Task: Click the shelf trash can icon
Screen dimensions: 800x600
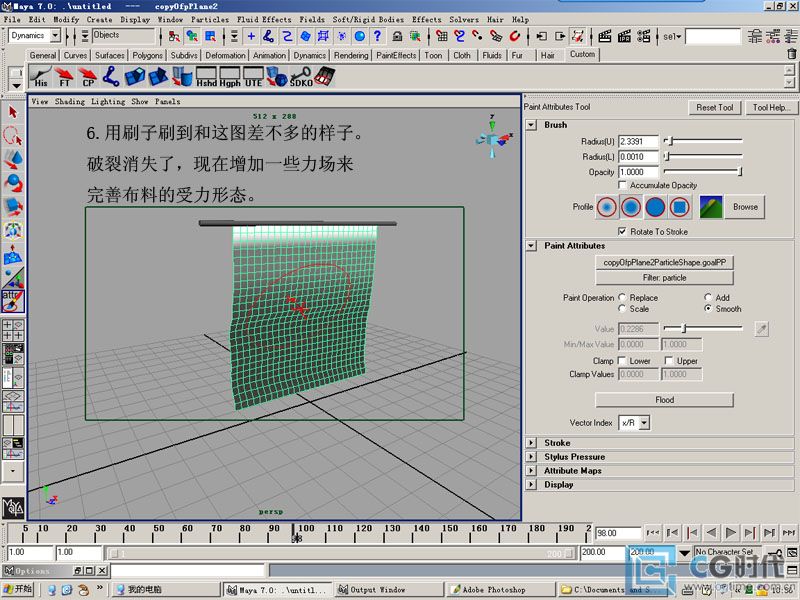Action: (791, 53)
